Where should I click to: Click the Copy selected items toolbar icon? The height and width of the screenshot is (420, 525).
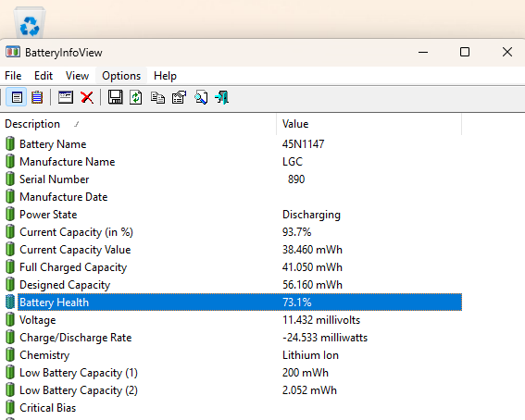(157, 98)
